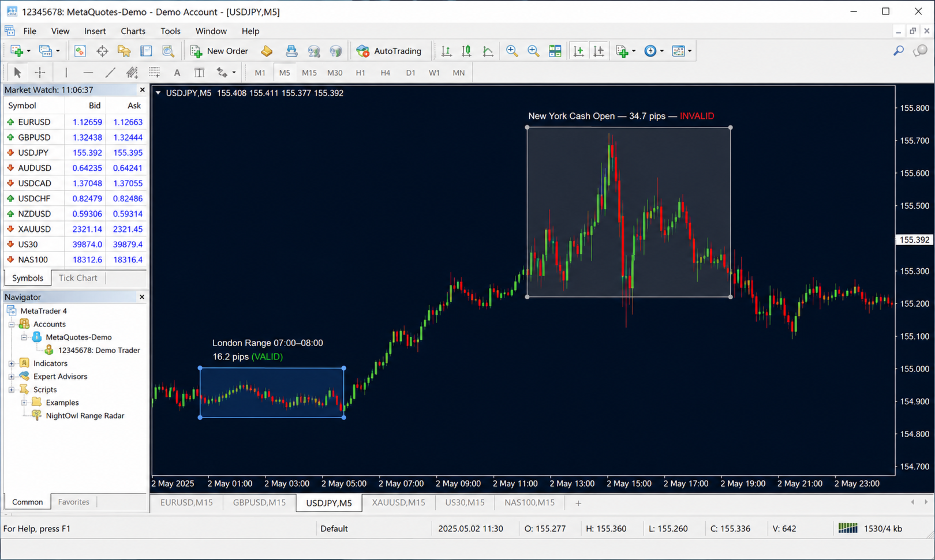Open the Data Window crosshair icon
This screenshot has height=560, width=935.
click(102, 51)
